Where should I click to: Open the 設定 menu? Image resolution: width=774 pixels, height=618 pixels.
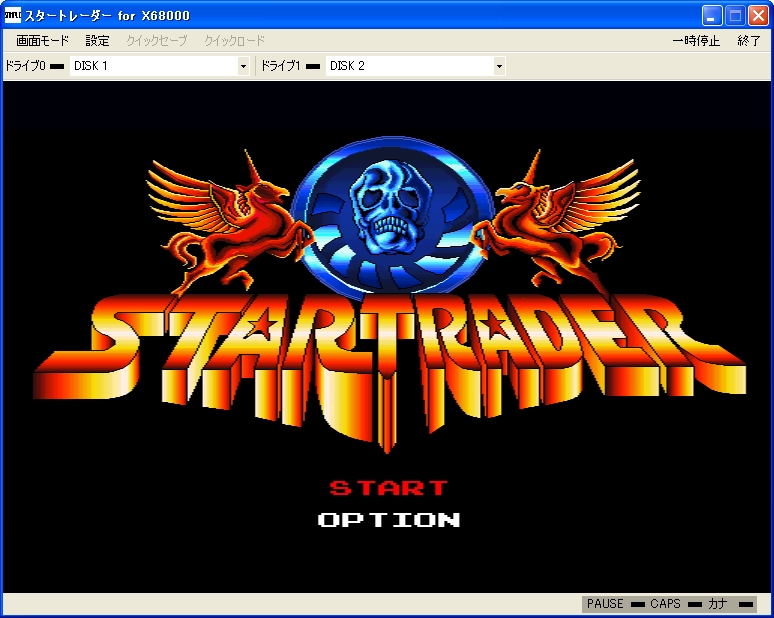97,40
